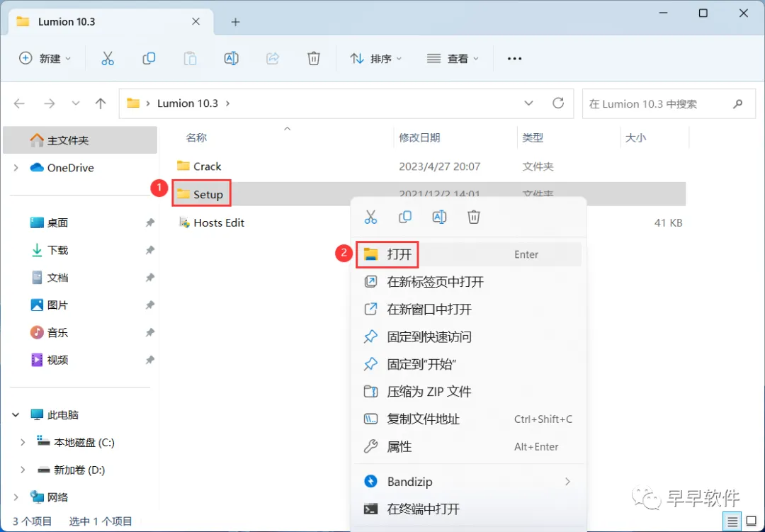The width and height of the screenshot is (765, 532).
Task: Click the delete icon in the context menu
Action: [x=474, y=217]
